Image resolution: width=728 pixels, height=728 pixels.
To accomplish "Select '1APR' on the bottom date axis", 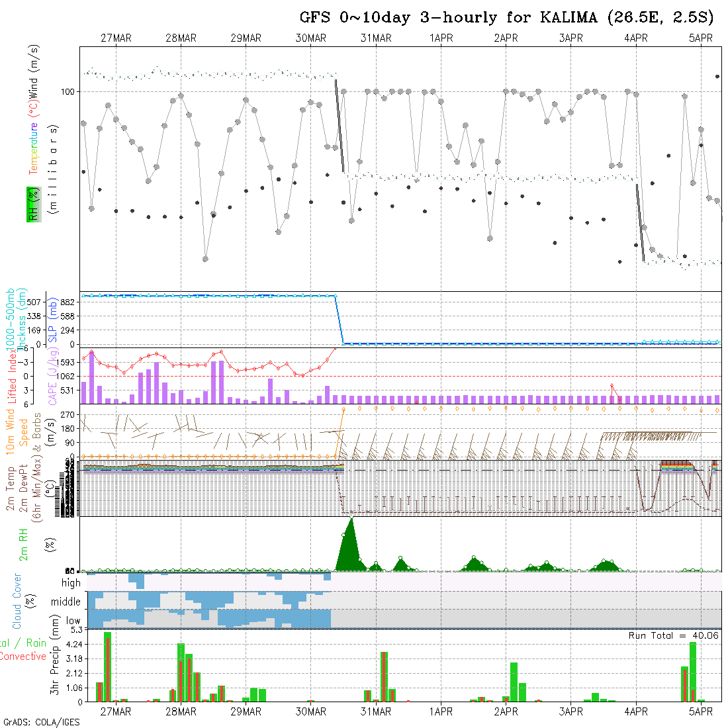I will click(441, 711).
